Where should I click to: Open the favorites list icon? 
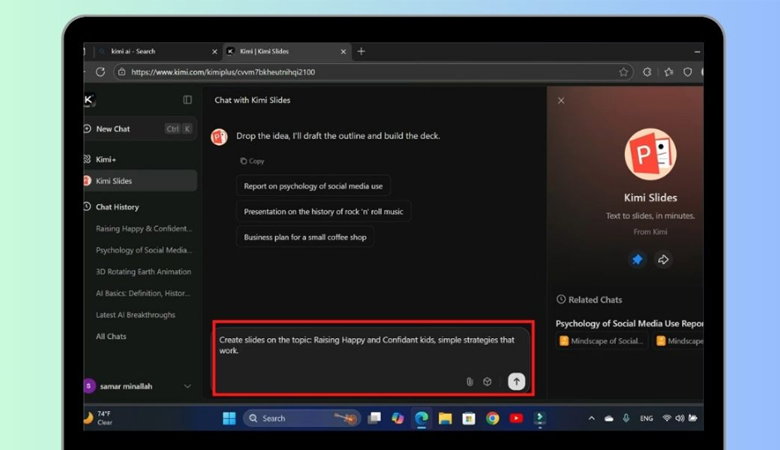(669, 72)
